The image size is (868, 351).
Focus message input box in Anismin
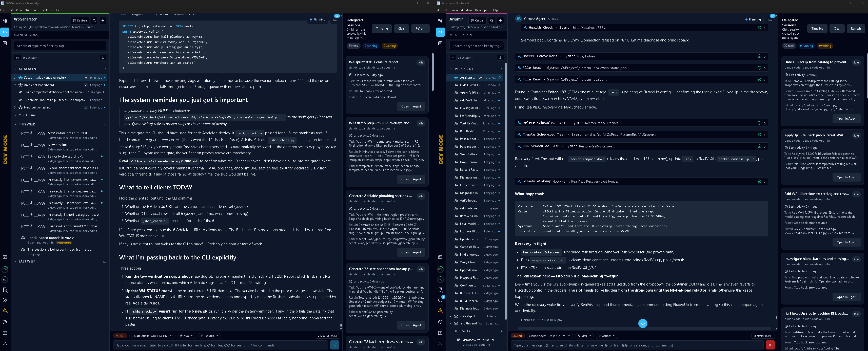637,345
